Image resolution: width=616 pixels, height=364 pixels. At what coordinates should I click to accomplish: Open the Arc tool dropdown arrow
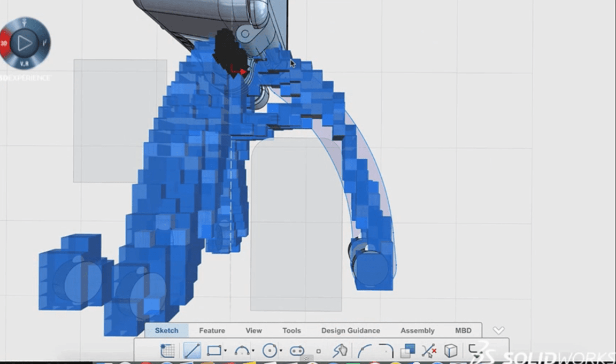coord(253,351)
